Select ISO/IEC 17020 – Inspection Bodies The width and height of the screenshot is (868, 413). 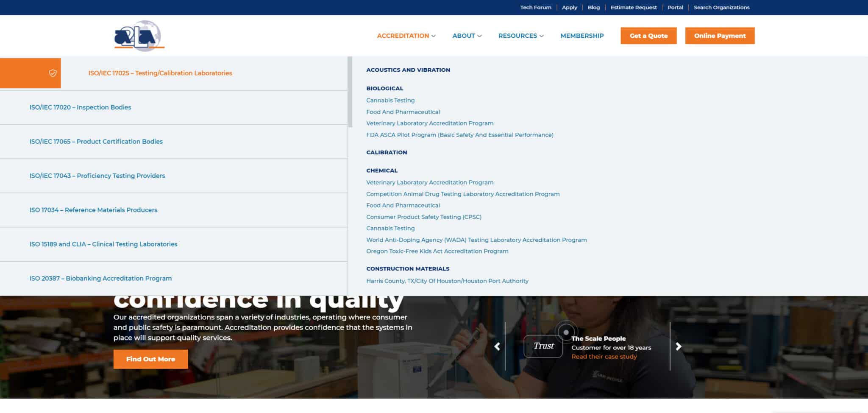[x=80, y=107]
